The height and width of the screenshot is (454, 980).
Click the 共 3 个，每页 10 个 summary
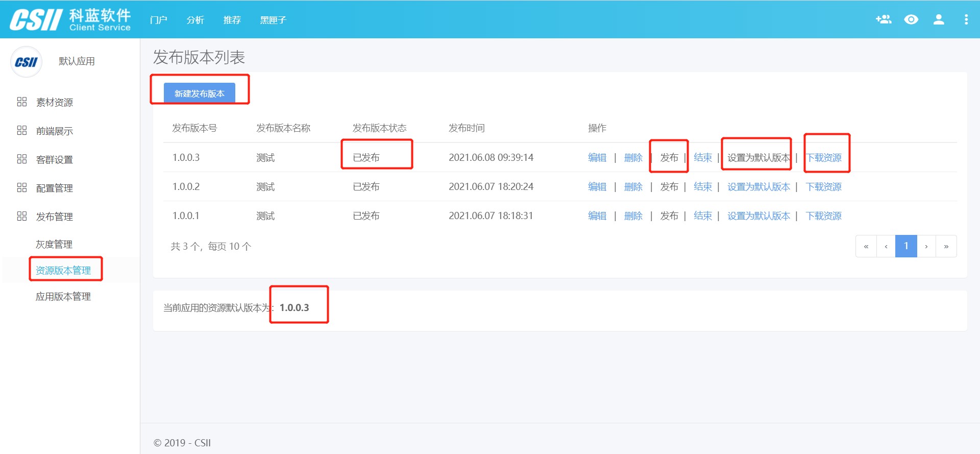coord(211,246)
